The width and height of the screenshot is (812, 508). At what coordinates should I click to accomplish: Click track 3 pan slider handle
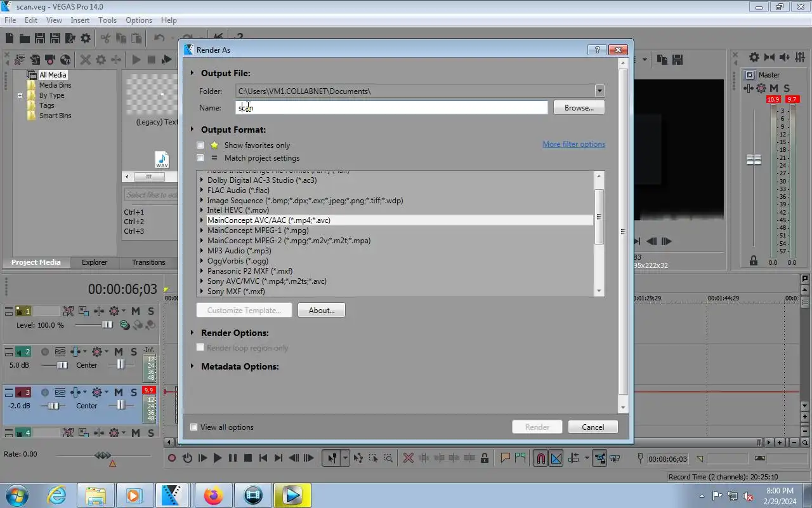(x=121, y=406)
